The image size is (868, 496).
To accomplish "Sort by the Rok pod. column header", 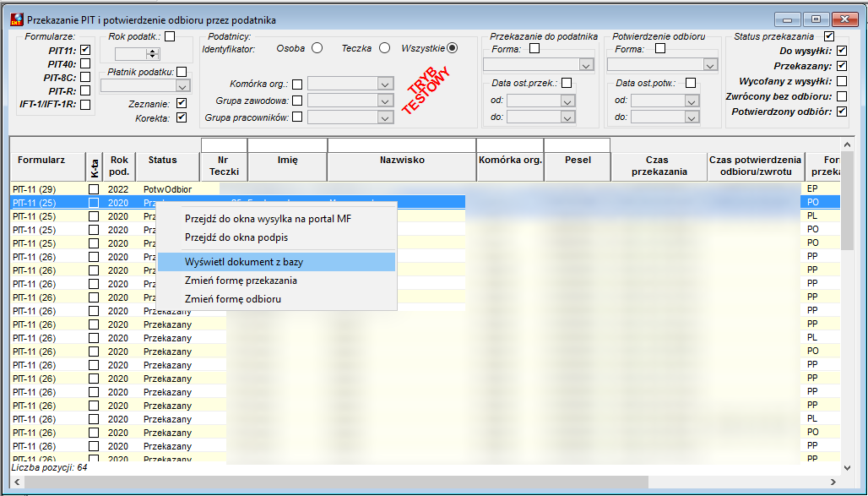I will (119, 166).
